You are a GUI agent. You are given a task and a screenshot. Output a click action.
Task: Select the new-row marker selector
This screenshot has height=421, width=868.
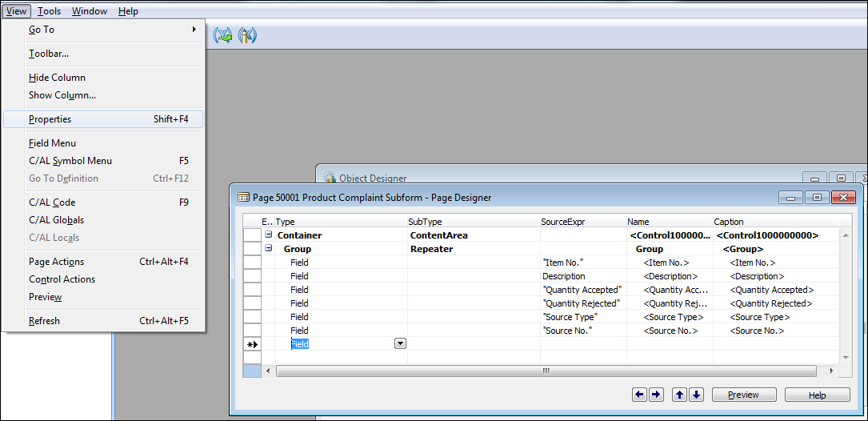[252, 344]
